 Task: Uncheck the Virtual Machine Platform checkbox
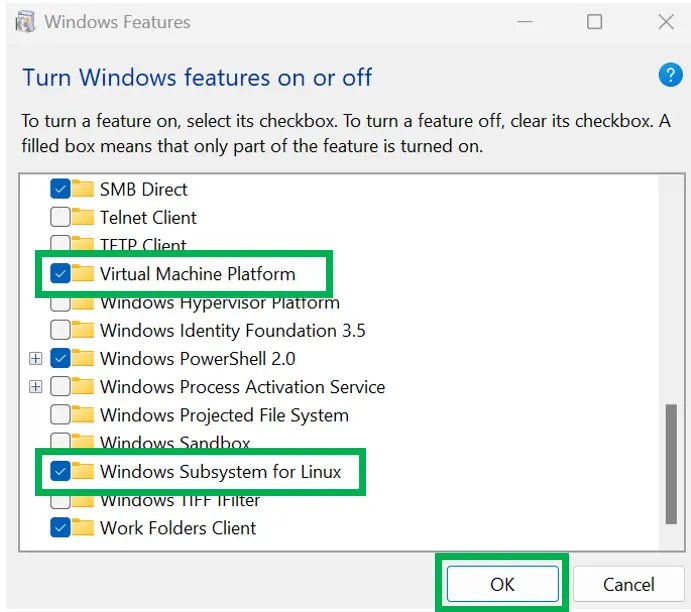coord(60,274)
